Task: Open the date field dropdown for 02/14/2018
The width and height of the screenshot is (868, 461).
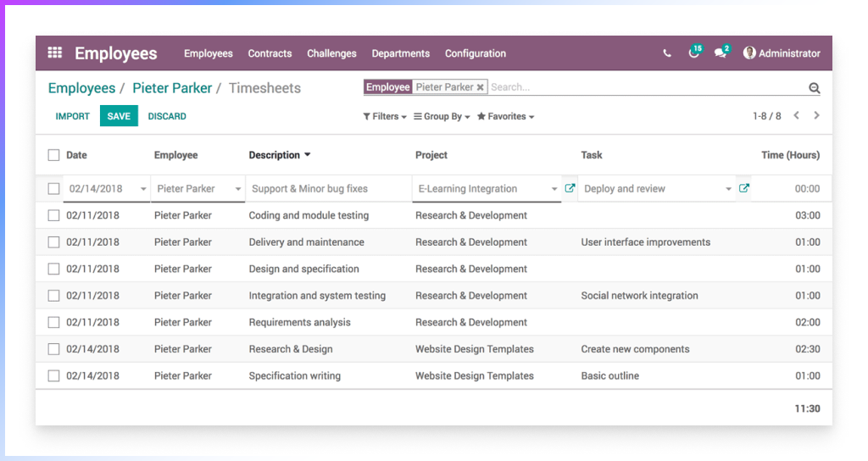Action: [x=143, y=189]
